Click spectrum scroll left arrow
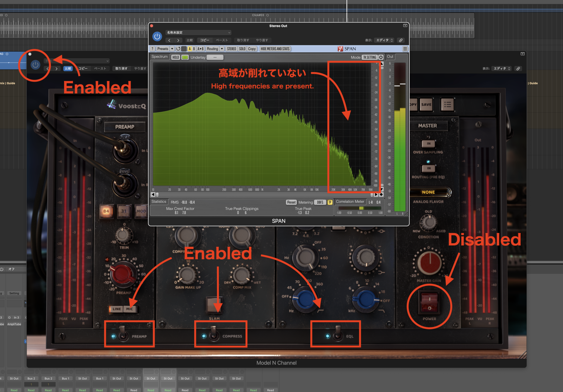Image resolution: width=563 pixels, height=392 pixels. click(153, 195)
